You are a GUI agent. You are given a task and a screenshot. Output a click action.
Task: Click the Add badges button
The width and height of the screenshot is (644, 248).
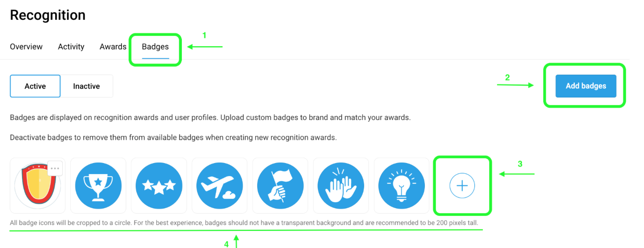(586, 86)
